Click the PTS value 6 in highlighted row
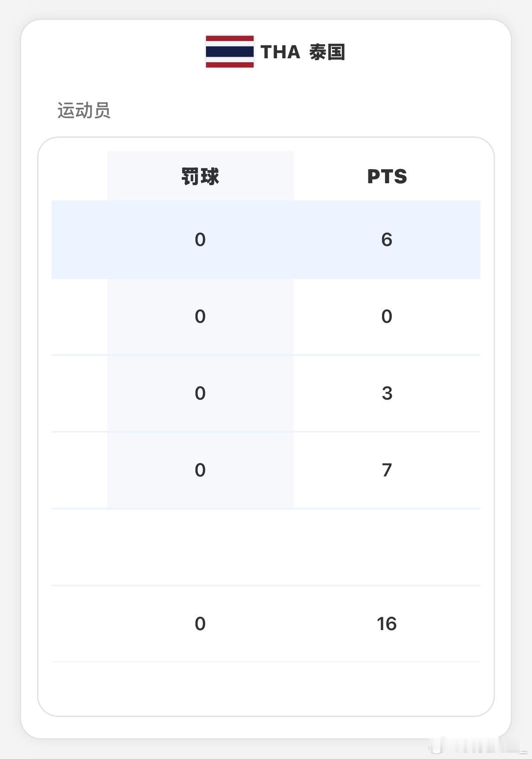532x759 pixels. coord(387,240)
